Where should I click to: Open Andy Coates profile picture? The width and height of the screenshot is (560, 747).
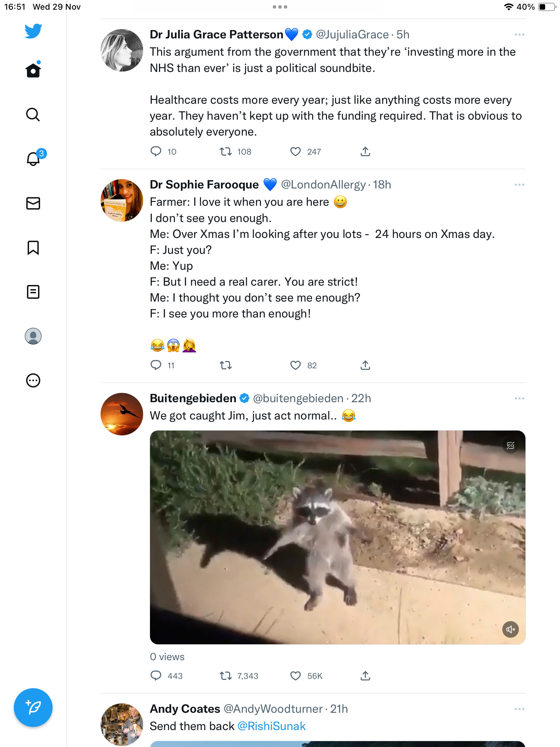[x=122, y=725]
